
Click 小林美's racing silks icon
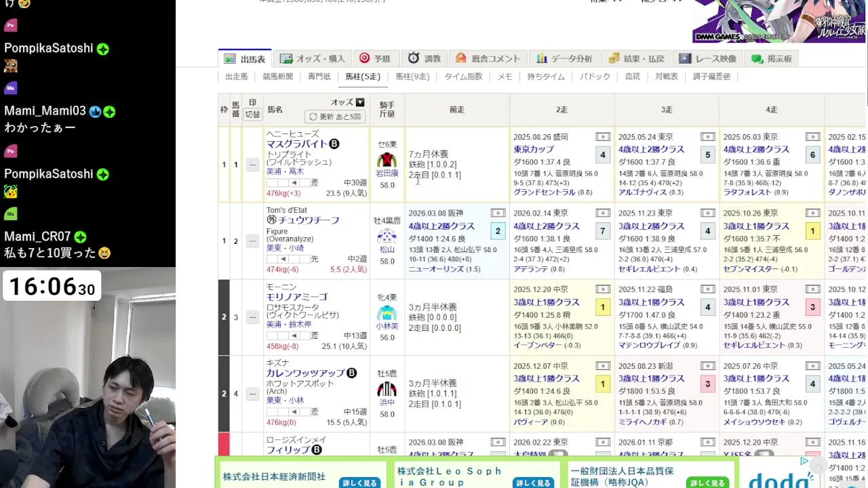[x=387, y=312]
